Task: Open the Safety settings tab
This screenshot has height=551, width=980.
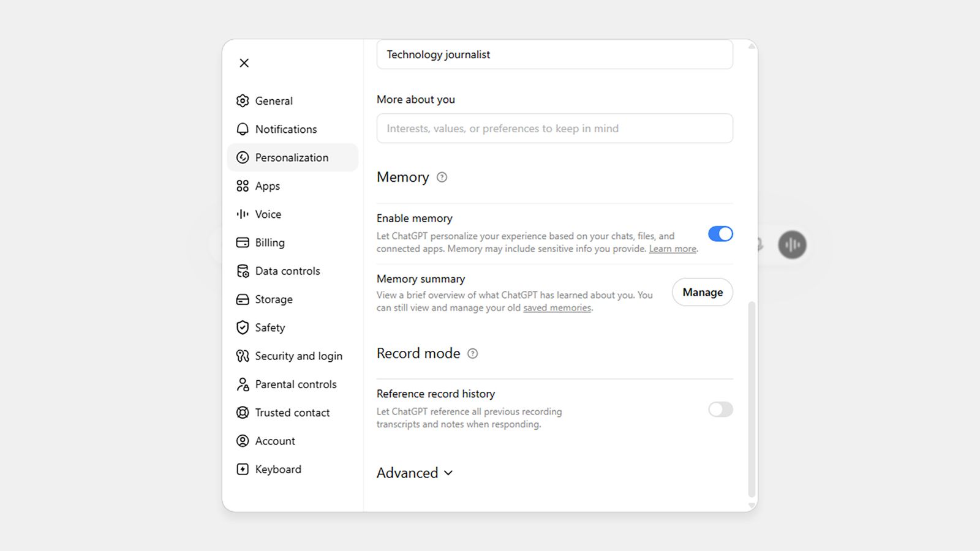Action: pyautogui.click(x=293, y=328)
